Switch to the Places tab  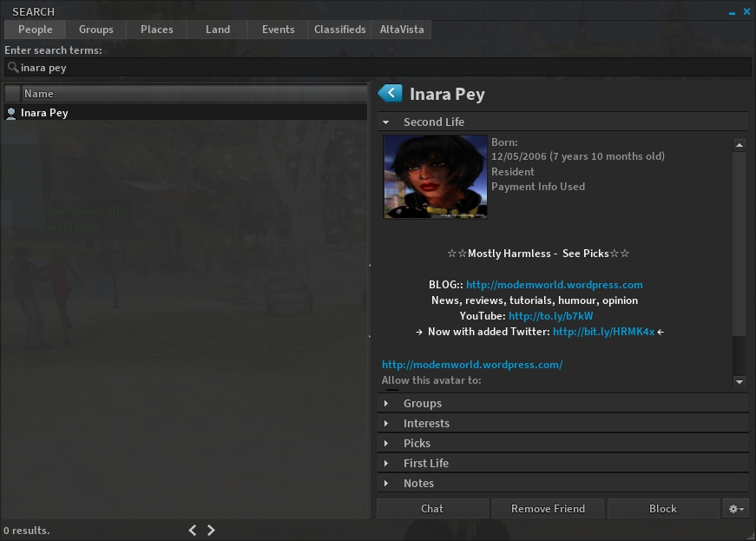pyautogui.click(x=156, y=30)
